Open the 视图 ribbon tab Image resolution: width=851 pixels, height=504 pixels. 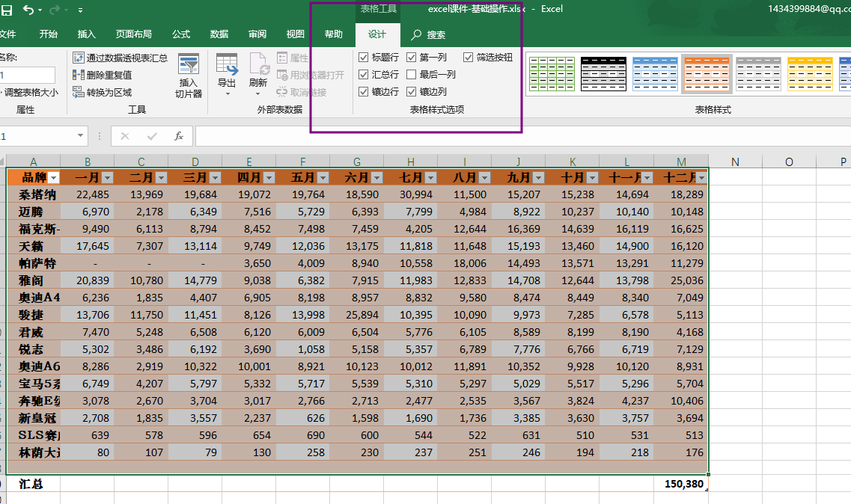point(295,34)
